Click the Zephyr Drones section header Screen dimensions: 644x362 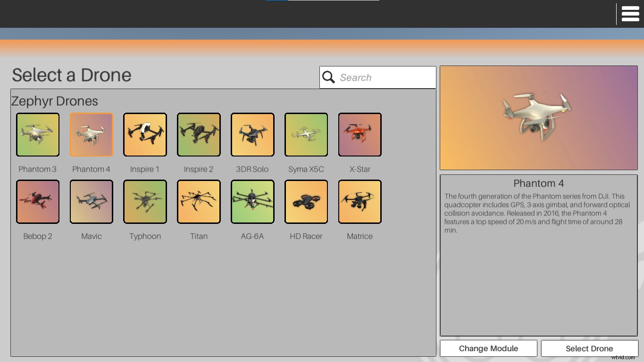[x=55, y=101]
